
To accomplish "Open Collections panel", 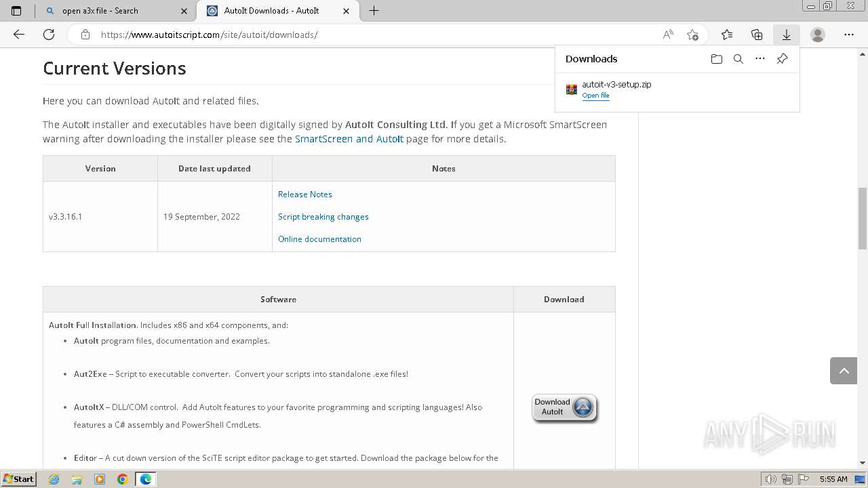I will click(757, 35).
